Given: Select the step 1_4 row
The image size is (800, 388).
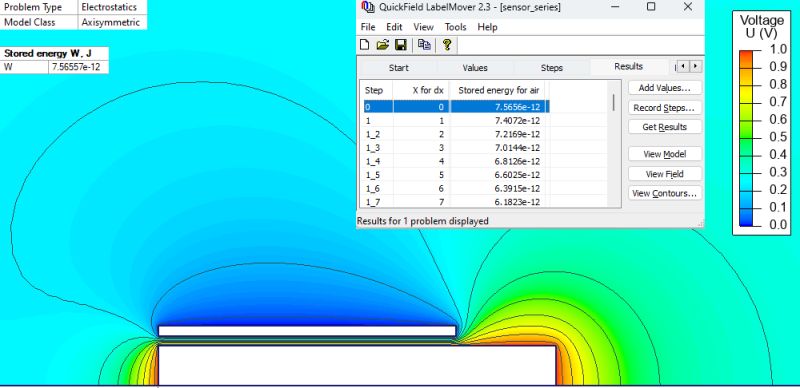Looking at the screenshot, I should click(456, 161).
